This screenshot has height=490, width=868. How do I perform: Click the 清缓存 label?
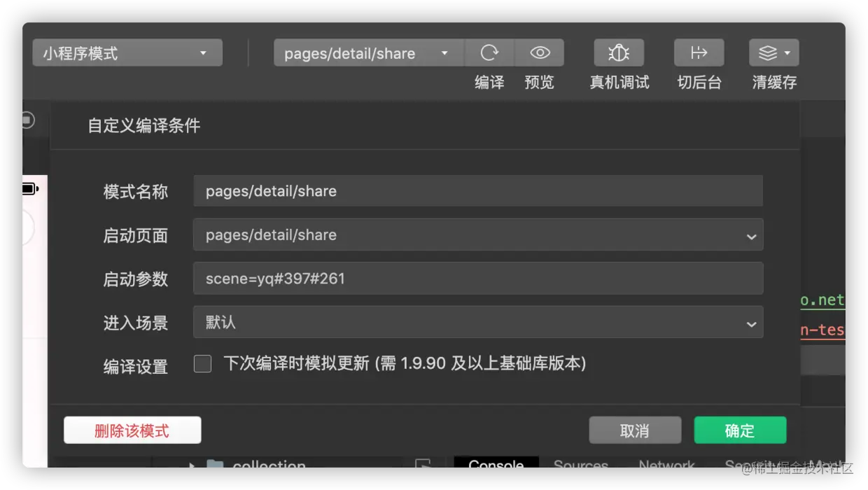coord(774,83)
